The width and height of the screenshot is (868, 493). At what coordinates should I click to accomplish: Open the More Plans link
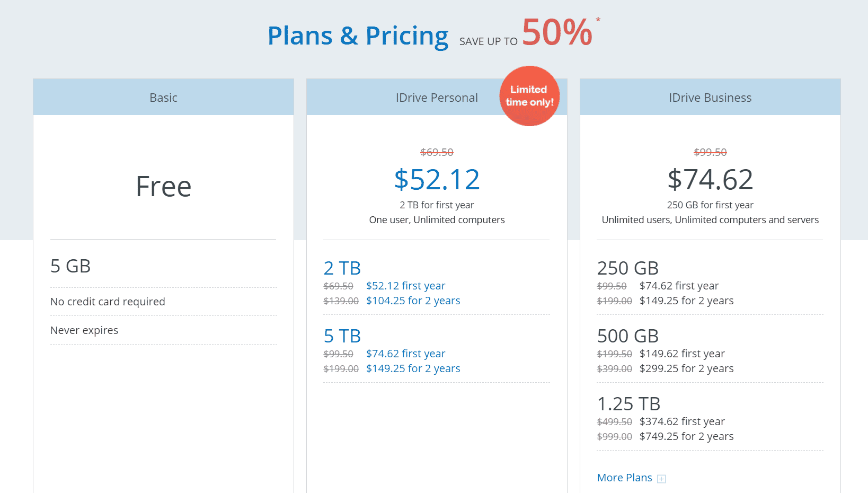point(624,478)
